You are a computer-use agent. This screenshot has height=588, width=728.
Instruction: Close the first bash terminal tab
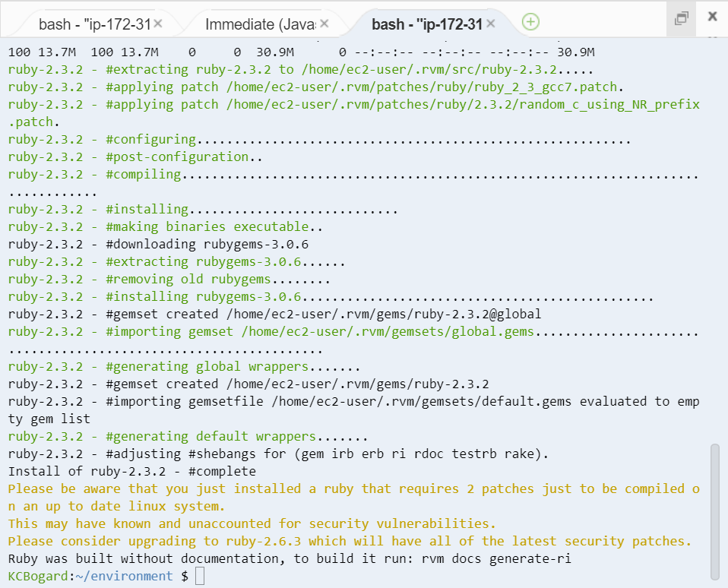pos(158,24)
